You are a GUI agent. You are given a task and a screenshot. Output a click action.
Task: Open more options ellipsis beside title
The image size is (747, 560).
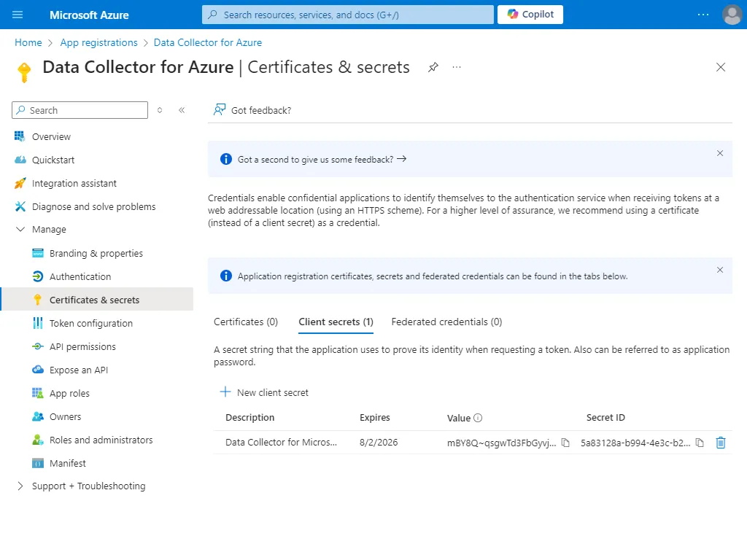(x=457, y=67)
